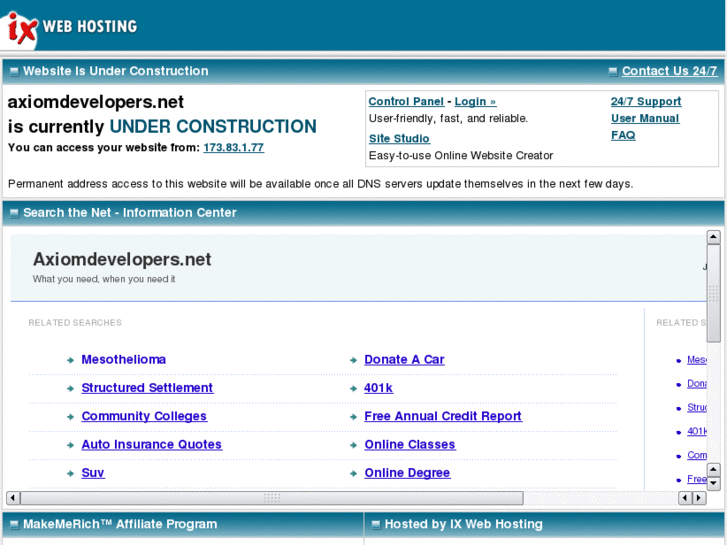
Task: Open the 401k related search link
Action: [x=378, y=388]
